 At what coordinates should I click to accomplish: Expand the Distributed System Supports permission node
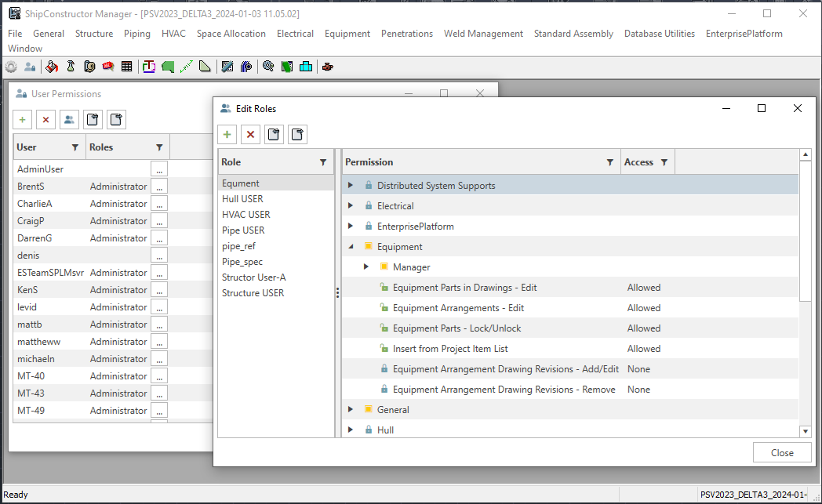[351, 186]
